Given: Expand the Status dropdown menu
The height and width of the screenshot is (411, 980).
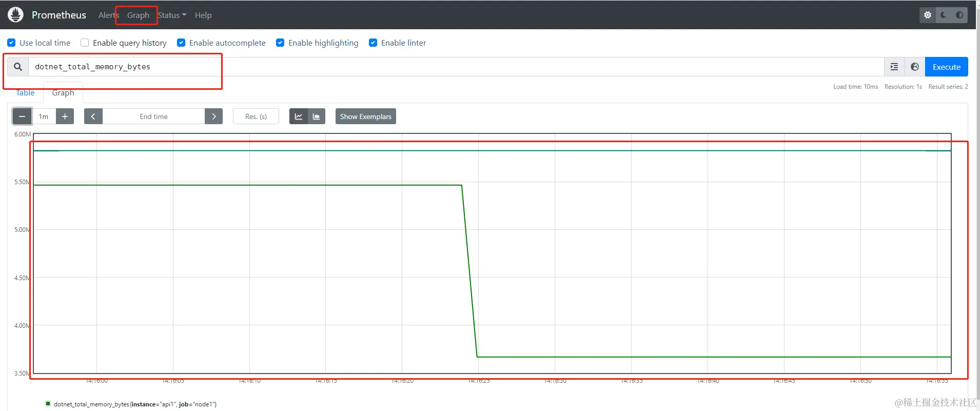Looking at the screenshot, I should click(x=172, y=15).
